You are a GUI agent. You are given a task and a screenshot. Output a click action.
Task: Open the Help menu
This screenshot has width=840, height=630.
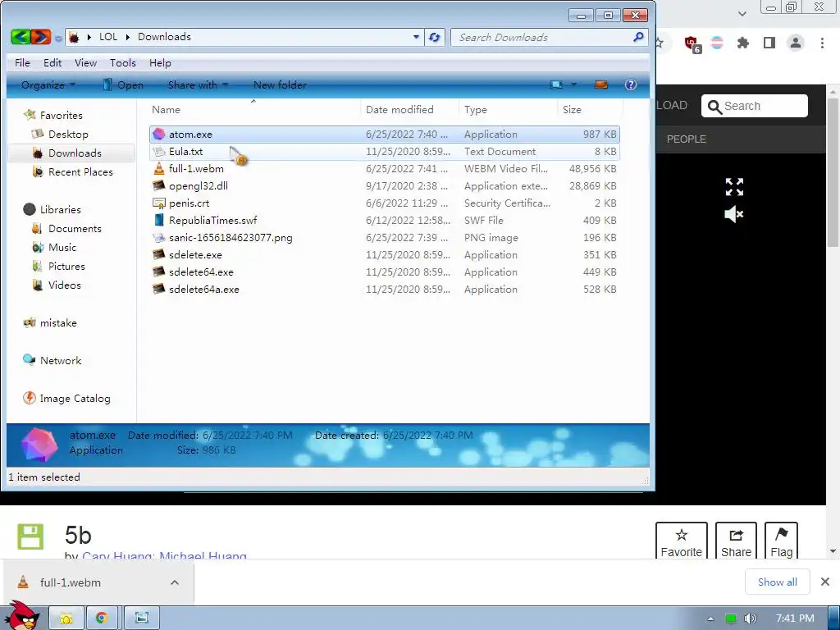(160, 62)
